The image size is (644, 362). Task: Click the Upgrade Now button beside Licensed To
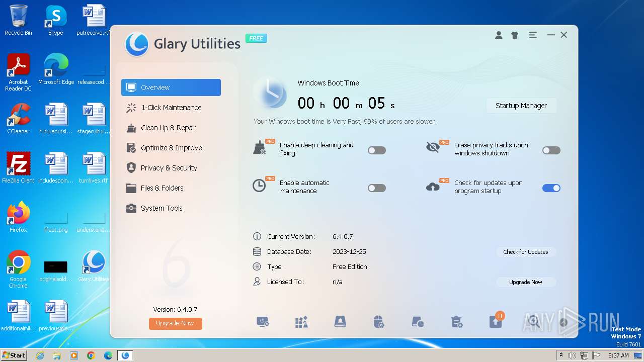pyautogui.click(x=526, y=282)
